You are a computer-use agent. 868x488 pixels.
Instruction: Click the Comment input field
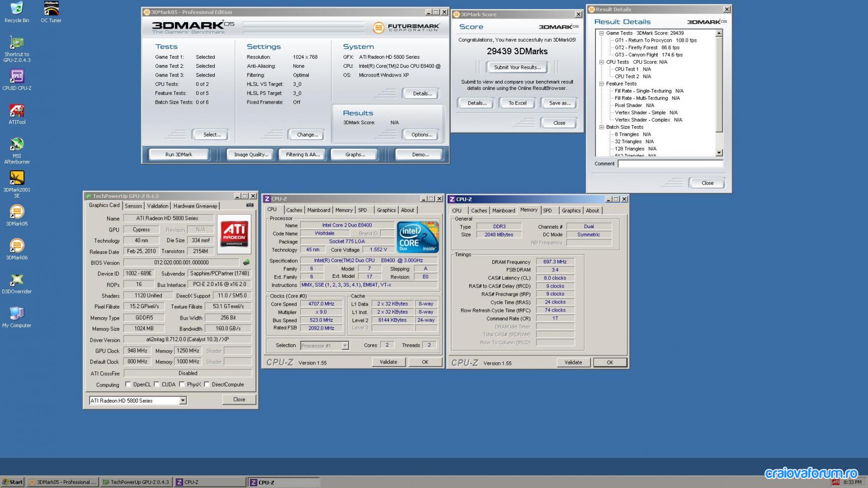pyautogui.click(x=670, y=164)
